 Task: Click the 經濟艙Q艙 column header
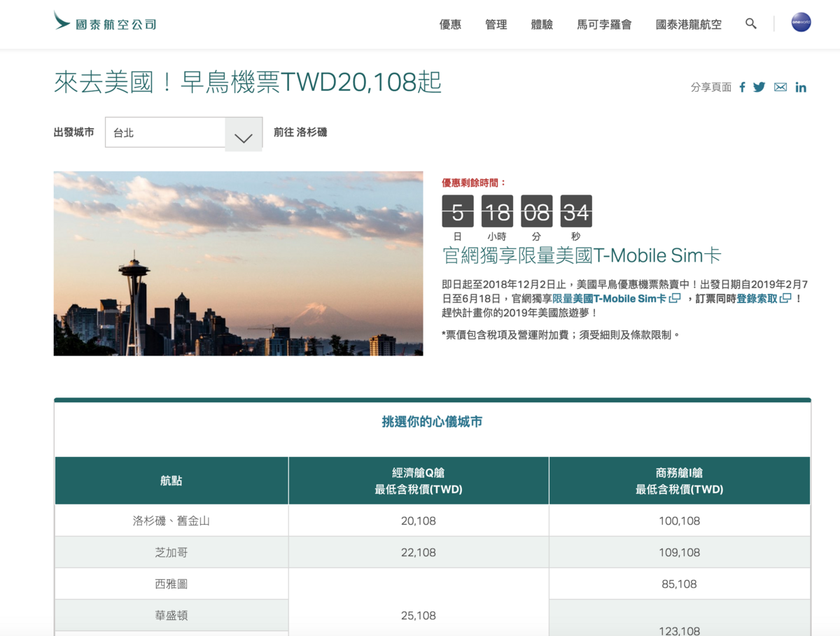click(x=419, y=481)
